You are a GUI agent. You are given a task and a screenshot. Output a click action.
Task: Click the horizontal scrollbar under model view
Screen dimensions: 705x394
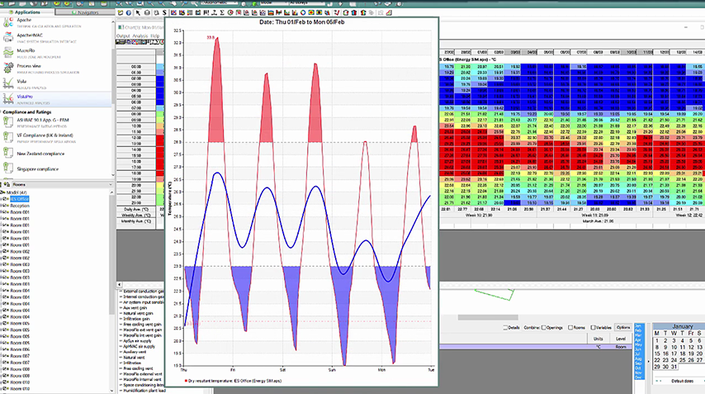[488, 317]
